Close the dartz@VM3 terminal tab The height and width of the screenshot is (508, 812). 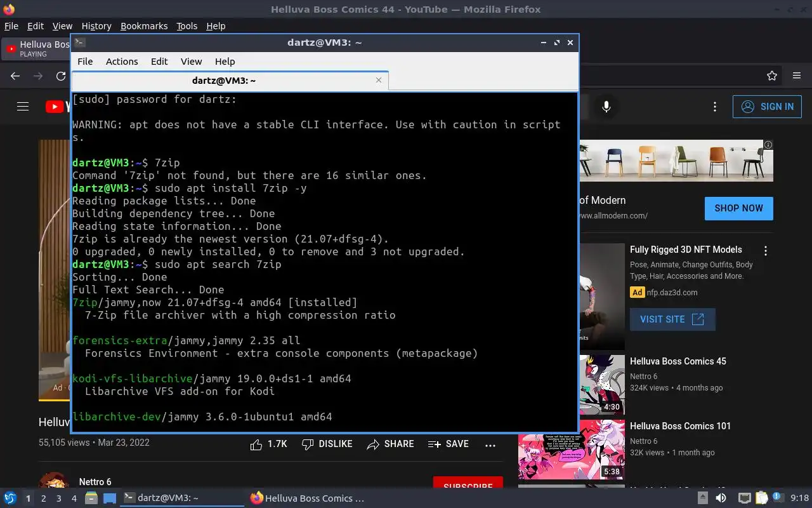click(x=379, y=80)
